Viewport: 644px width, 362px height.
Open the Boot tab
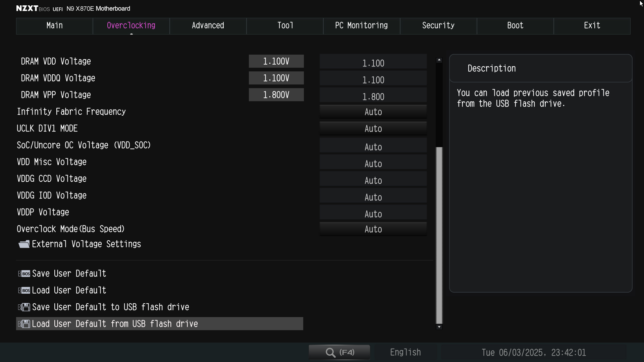click(x=515, y=26)
